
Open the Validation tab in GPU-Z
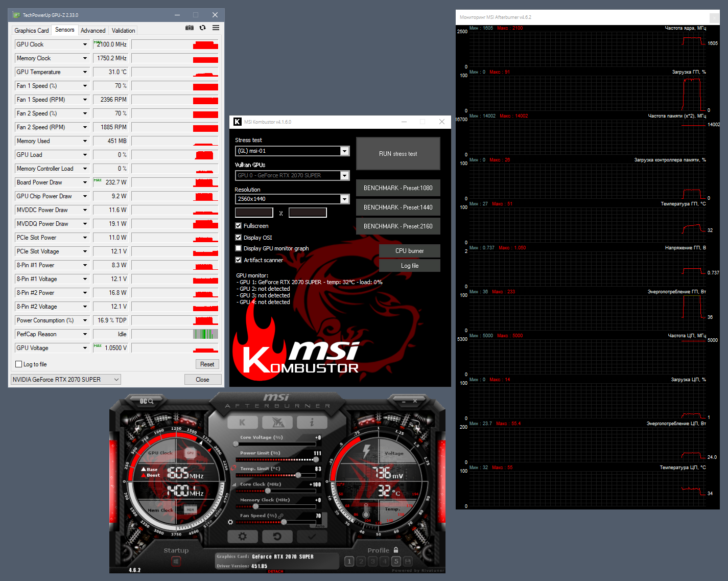(124, 31)
